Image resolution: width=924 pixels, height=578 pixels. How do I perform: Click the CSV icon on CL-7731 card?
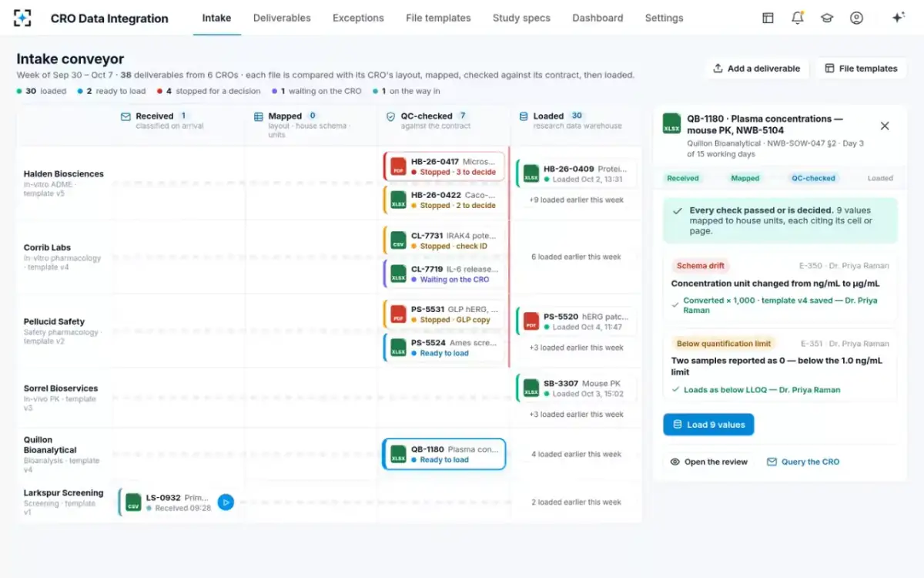pyautogui.click(x=398, y=240)
